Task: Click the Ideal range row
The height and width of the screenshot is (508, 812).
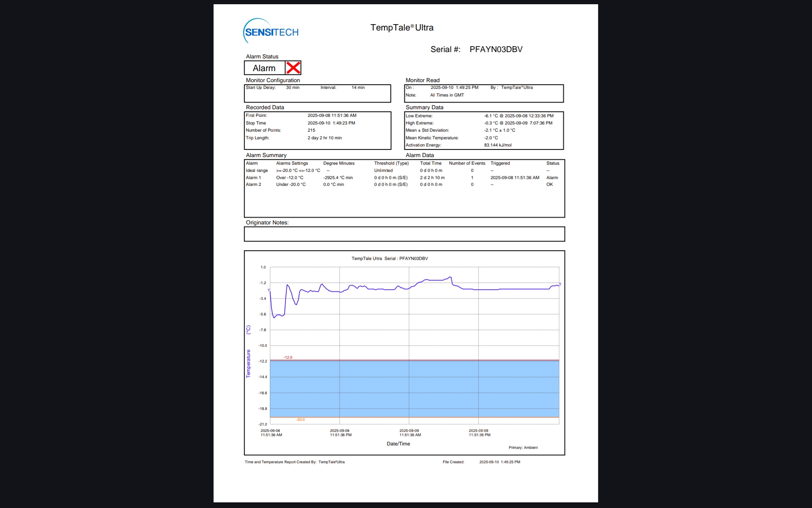Action: coord(257,171)
